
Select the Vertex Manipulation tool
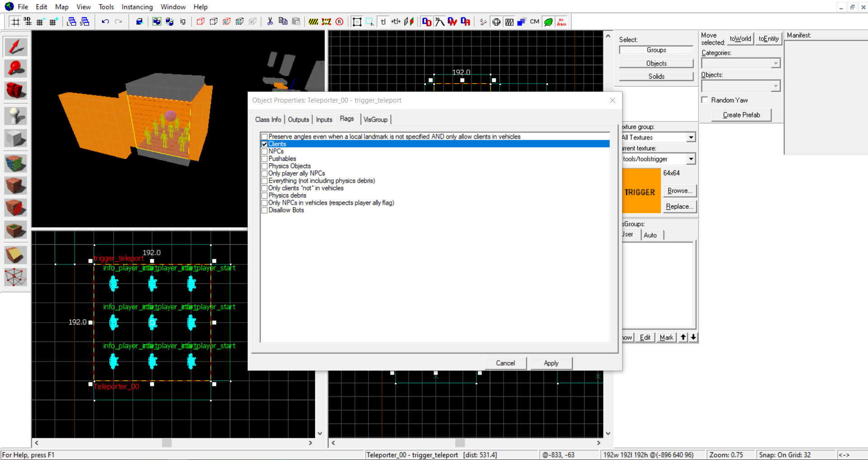point(16,277)
